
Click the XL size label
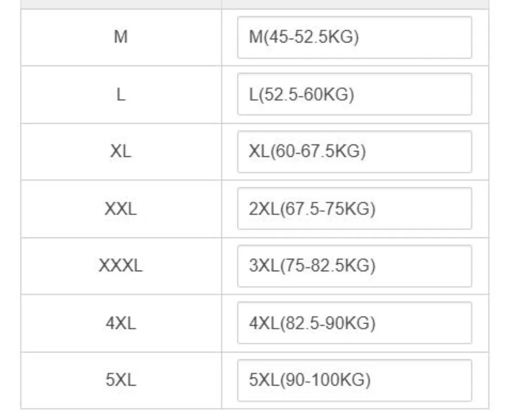click(121, 152)
